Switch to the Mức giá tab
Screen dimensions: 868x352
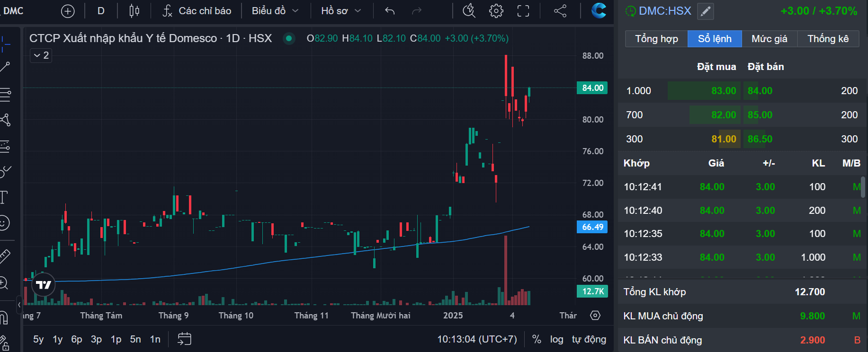tap(770, 39)
